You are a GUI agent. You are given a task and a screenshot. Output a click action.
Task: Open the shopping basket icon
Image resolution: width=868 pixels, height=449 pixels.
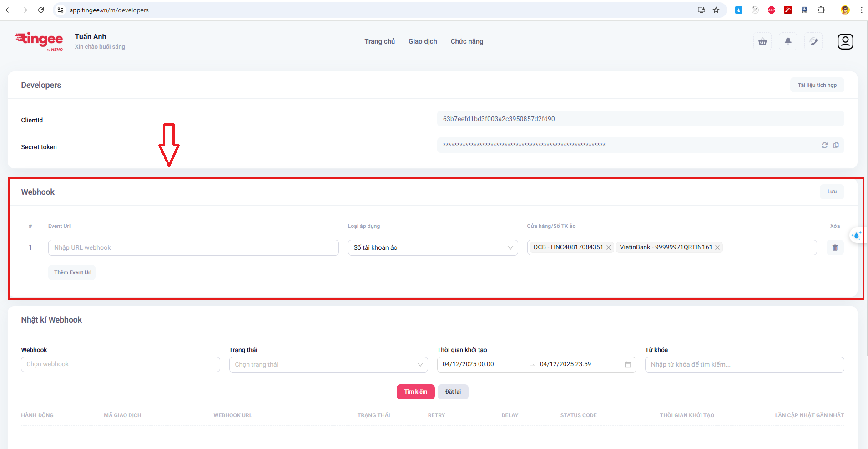[x=762, y=42]
